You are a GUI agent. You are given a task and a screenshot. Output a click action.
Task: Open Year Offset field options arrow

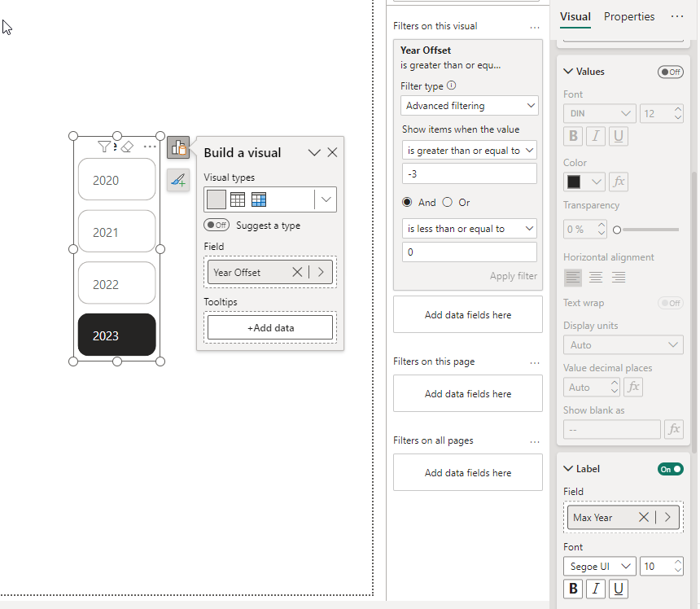[x=321, y=272]
